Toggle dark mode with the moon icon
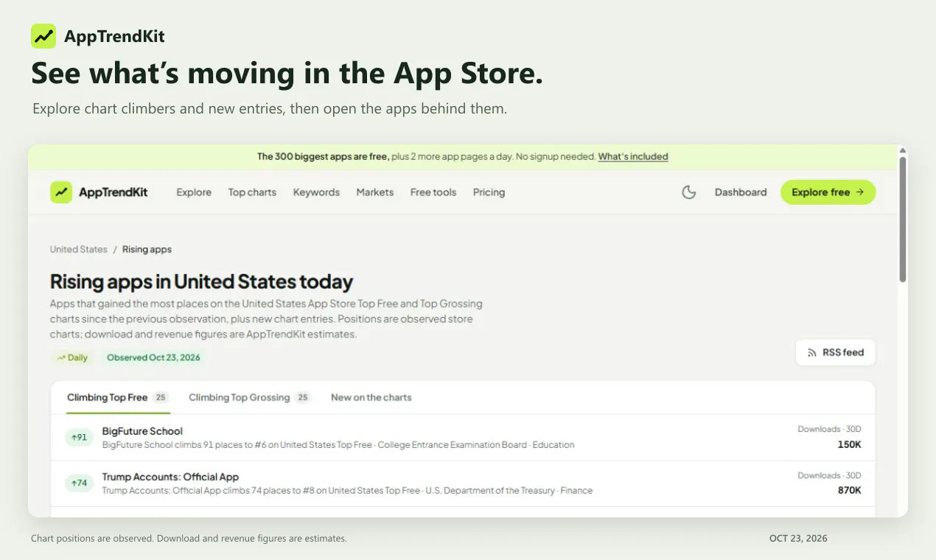This screenshot has height=560, width=936. pos(689,192)
